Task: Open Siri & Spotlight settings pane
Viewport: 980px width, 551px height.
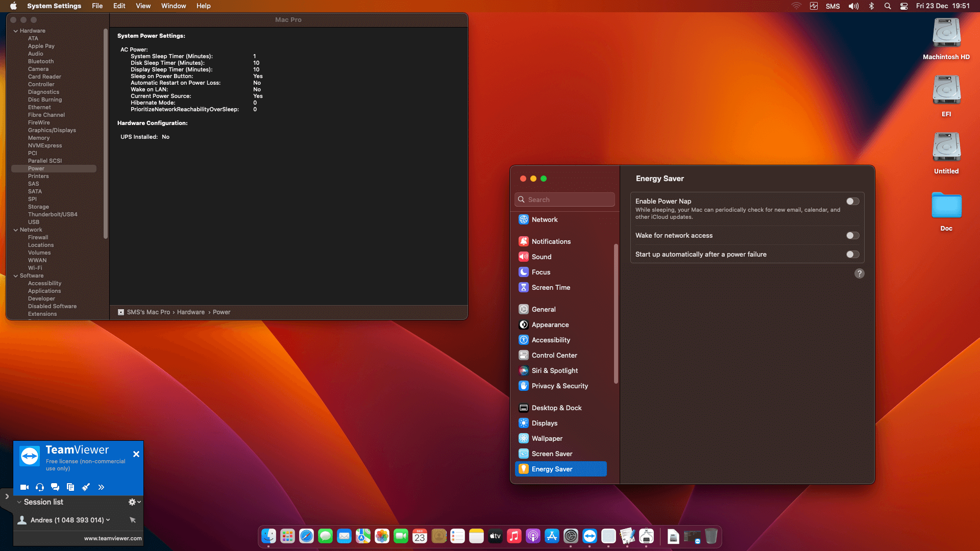Action: [554, 371]
